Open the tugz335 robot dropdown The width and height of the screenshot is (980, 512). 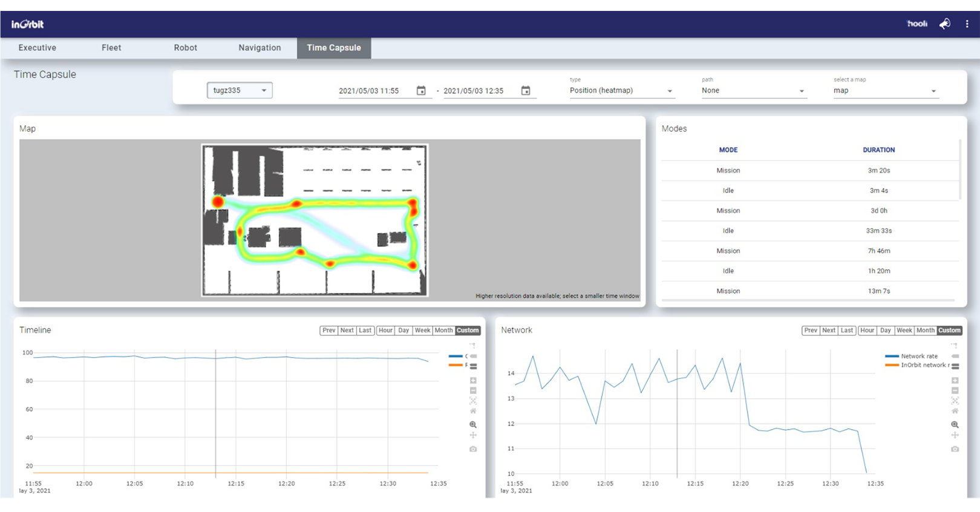(x=240, y=91)
